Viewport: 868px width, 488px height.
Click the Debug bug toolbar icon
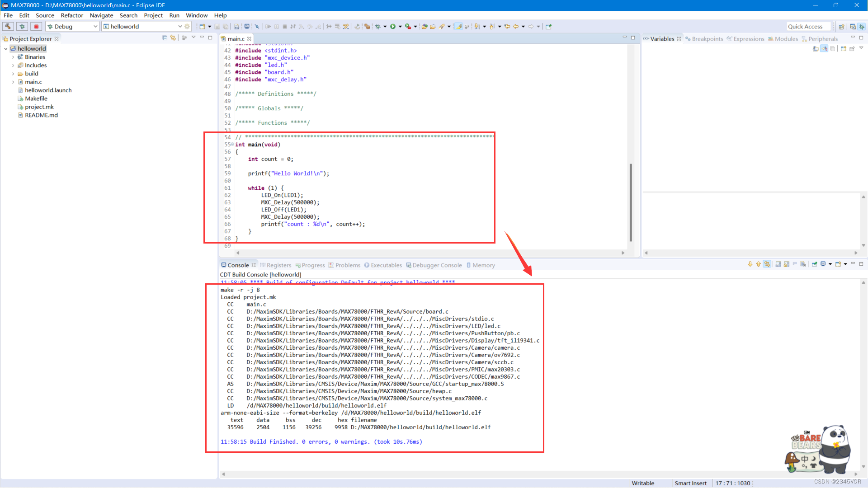click(378, 27)
